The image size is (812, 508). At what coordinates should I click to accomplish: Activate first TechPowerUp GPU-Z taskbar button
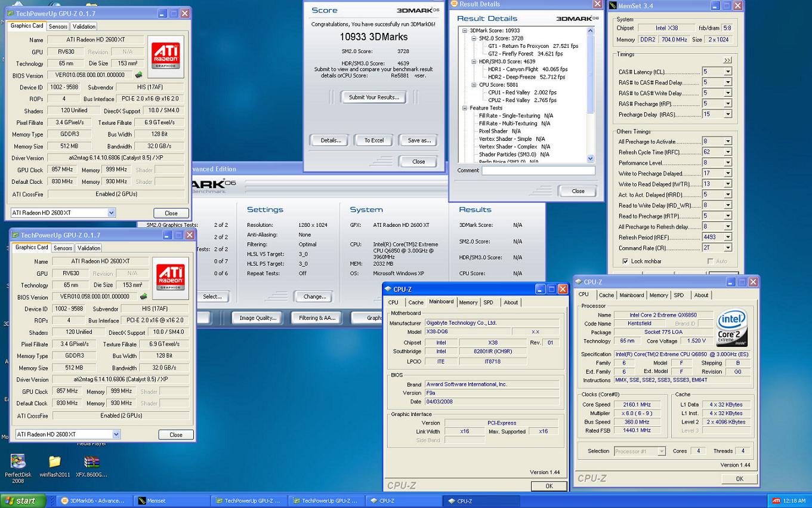(248, 501)
